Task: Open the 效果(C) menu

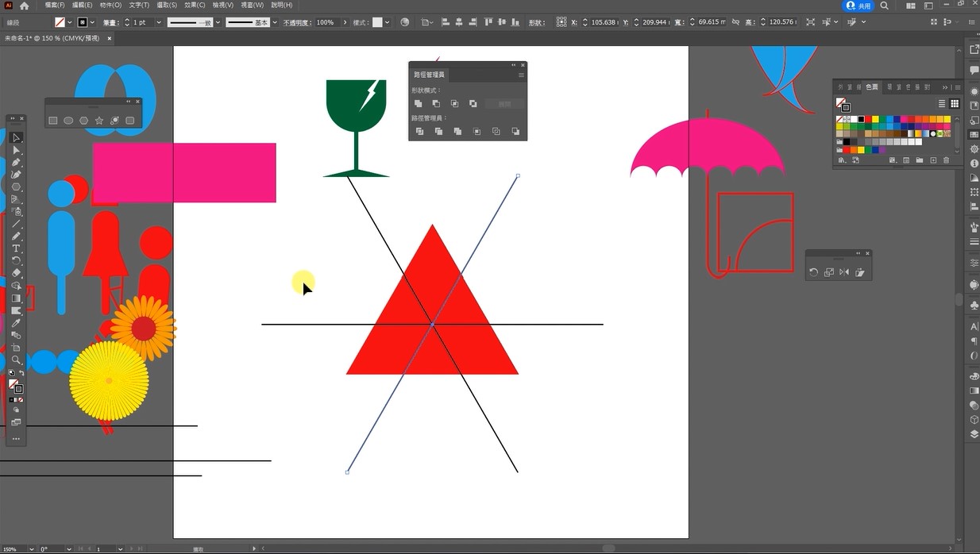Action: pos(195,5)
